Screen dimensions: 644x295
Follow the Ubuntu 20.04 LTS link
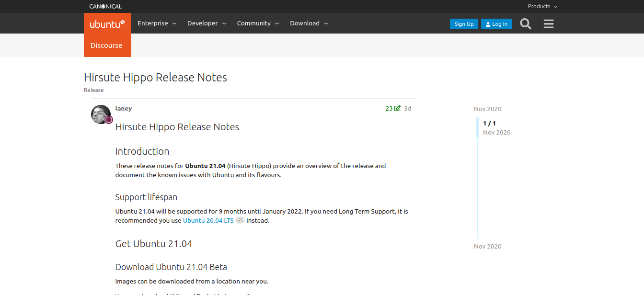coord(208,221)
